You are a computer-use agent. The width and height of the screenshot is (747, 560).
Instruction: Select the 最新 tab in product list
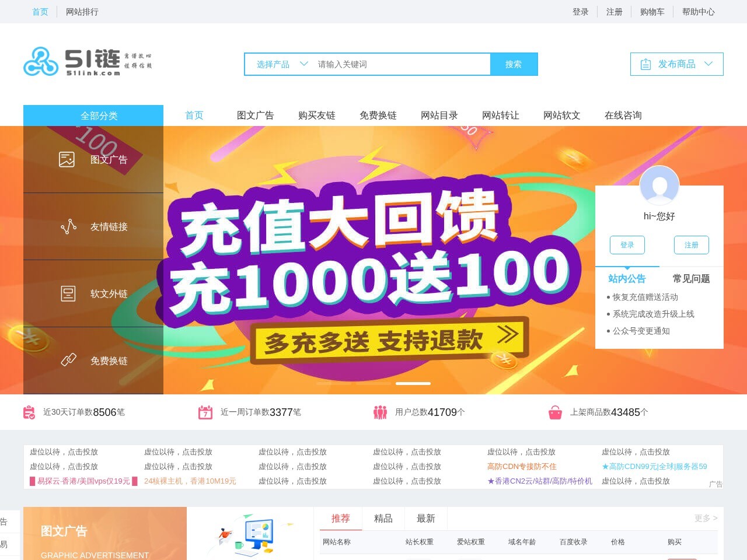(x=425, y=518)
